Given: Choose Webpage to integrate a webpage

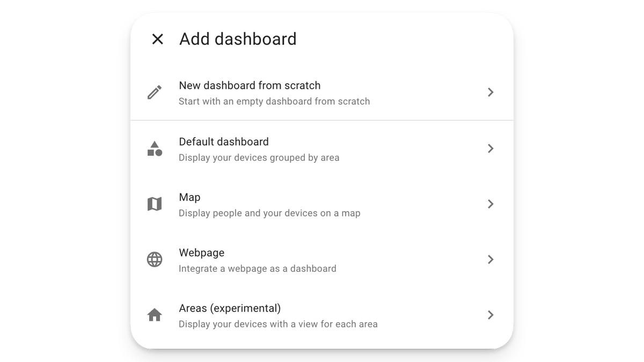Looking at the screenshot, I should [x=202, y=252].
